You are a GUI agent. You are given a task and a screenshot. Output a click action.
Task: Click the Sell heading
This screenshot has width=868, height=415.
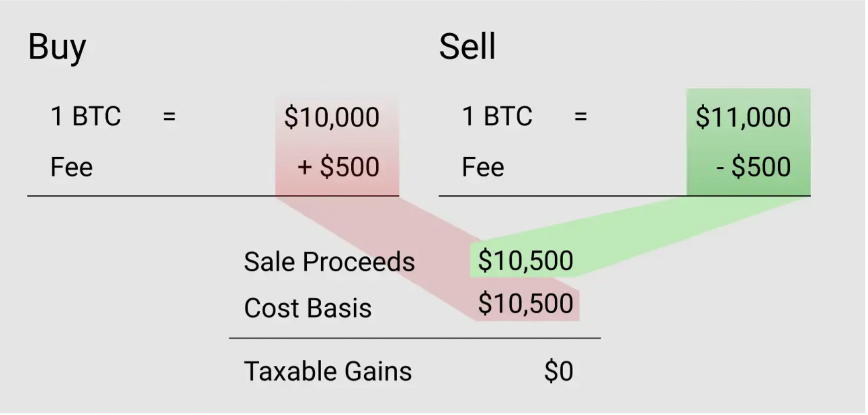467,48
